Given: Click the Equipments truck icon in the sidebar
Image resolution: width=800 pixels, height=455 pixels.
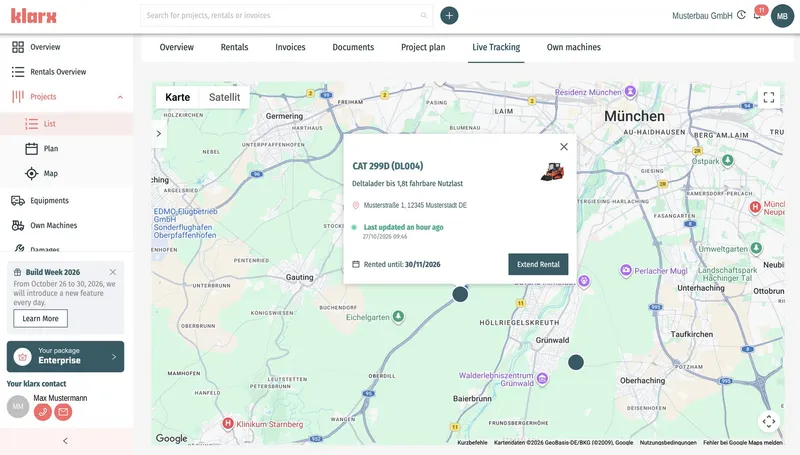Looking at the screenshot, I should 18,200.
